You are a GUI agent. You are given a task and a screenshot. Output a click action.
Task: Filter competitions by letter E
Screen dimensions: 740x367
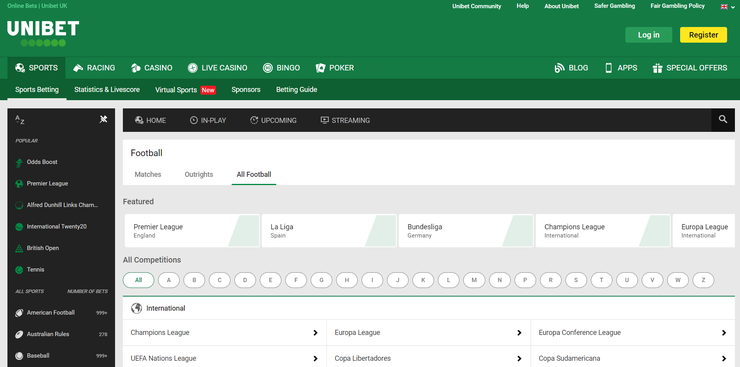click(270, 280)
